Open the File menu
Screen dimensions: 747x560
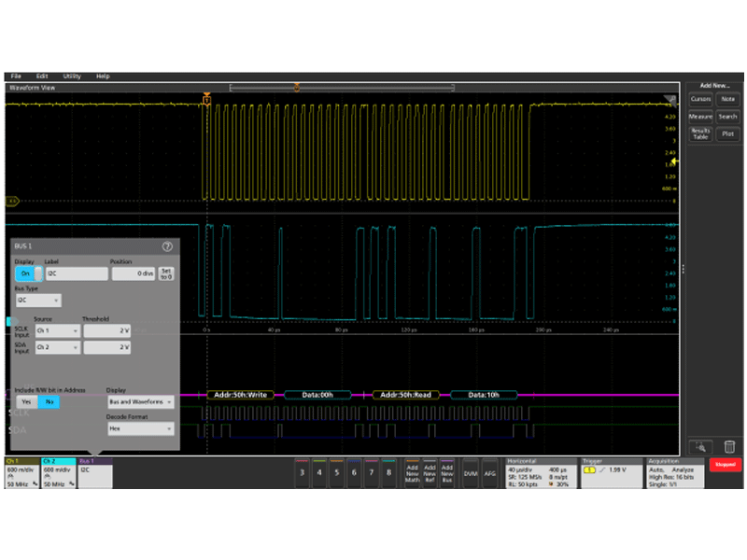[16, 76]
